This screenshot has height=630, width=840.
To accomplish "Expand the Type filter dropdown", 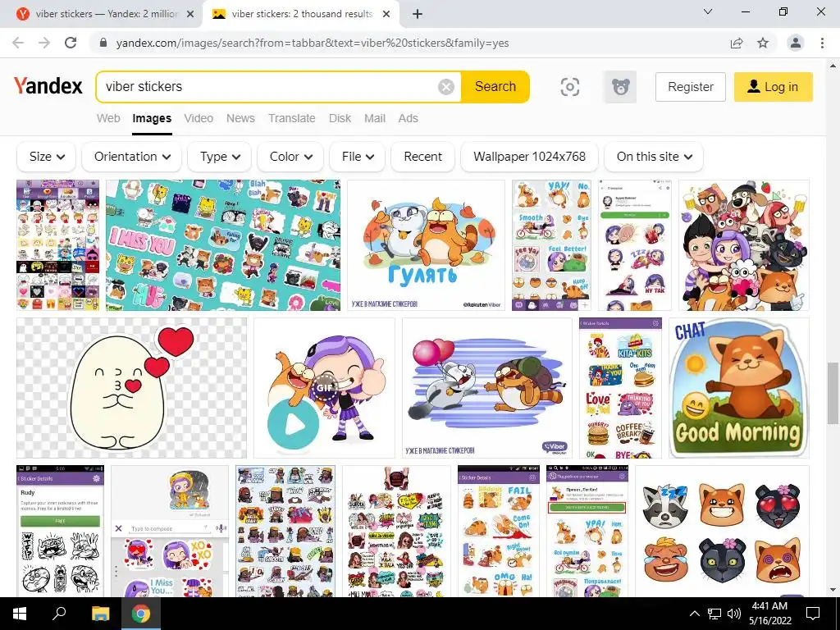I will point(220,157).
